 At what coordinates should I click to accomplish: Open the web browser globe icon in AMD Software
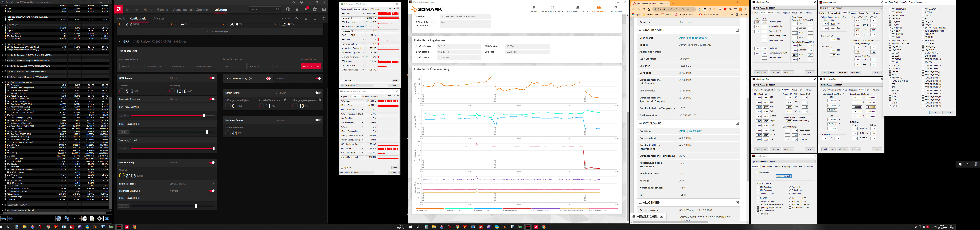pyautogui.click(x=288, y=9)
